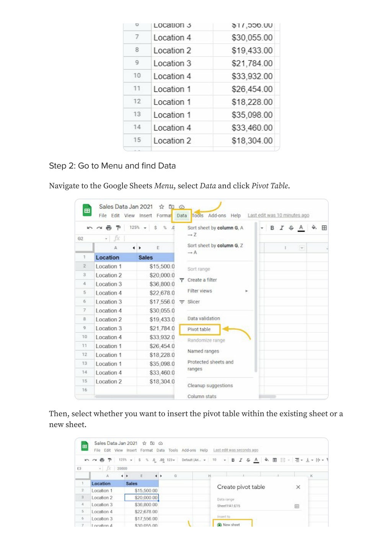392x555 pixels.
Task: Click the text color A in the Create pivot table screenshot
Action: 256,460
